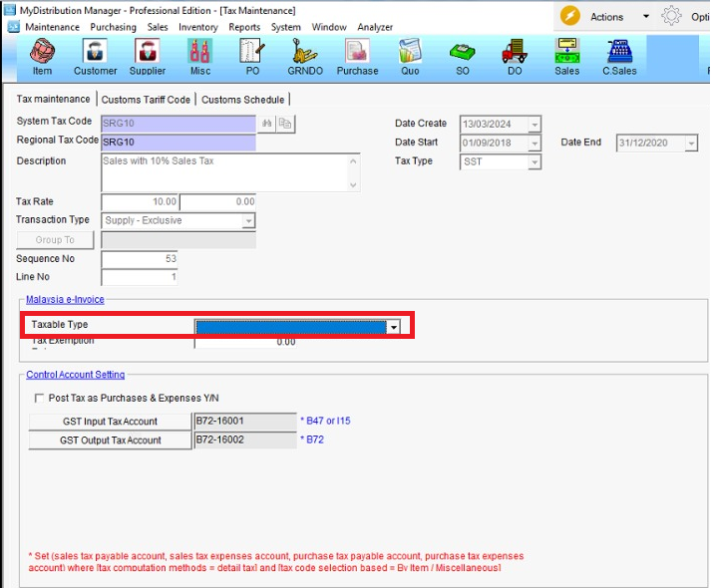This screenshot has width=715, height=588.
Task: Open the Transaction Type dropdown
Action: click(248, 221)
